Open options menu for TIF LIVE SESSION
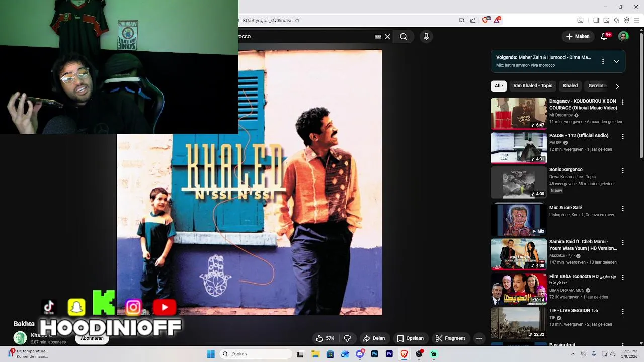Screen dimensions: 644x362 pos(623,311)
